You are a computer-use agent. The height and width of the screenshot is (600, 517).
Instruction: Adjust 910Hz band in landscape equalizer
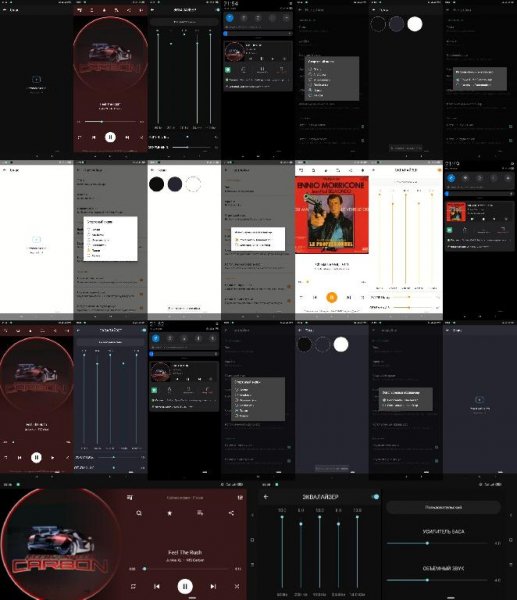(320, 552)
